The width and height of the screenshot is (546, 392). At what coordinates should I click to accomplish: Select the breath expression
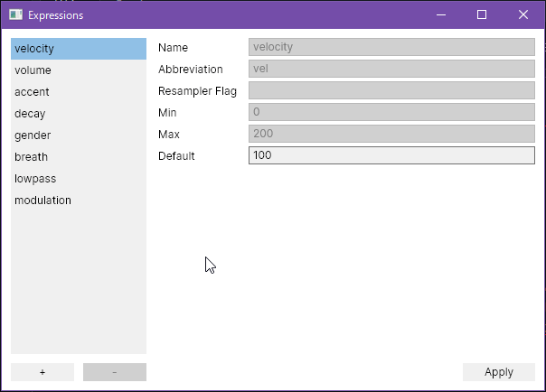click(x=79, y=157)
